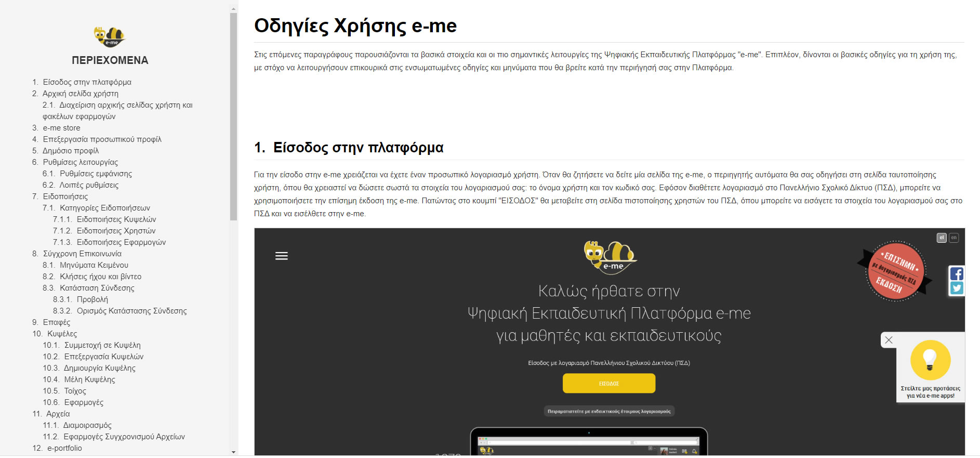Screen dimensions: 980x458
Task: Open 'e-me store' contents entry
Action: pyautogui.click(x=61, y=128)
